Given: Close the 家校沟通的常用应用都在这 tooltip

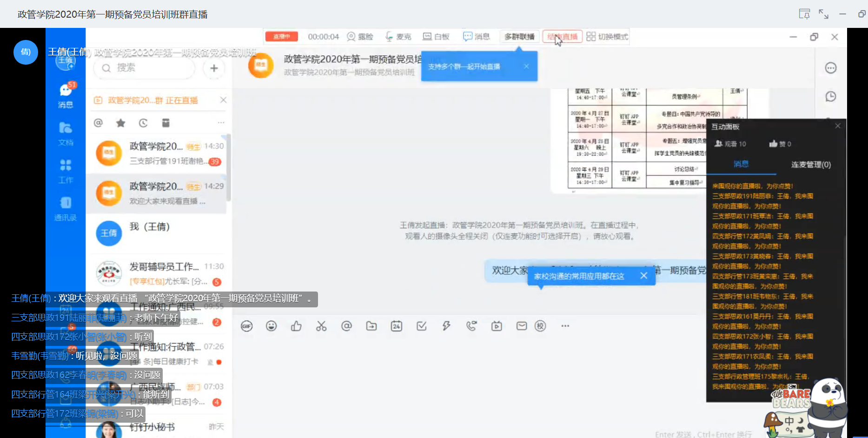Looking at the screenshot, I should (643, 276).
